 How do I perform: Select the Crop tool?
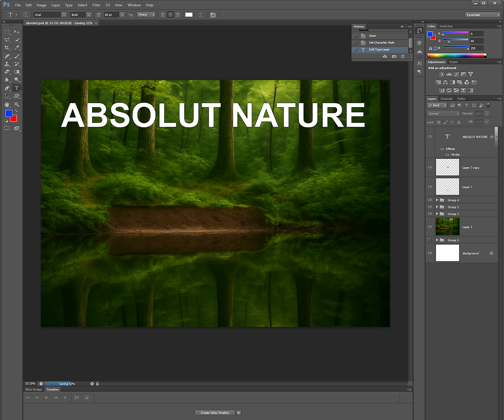7,48
